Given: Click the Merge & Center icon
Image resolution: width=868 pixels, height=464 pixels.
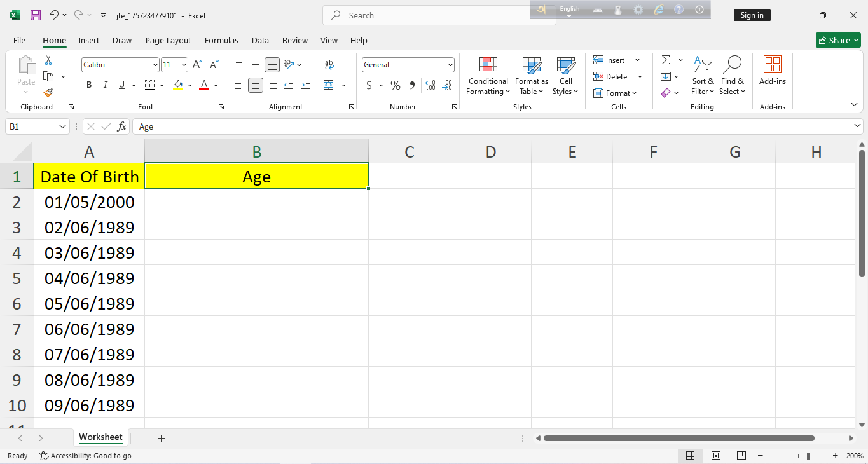Looking at the screenshot, I should click(329, 85).
